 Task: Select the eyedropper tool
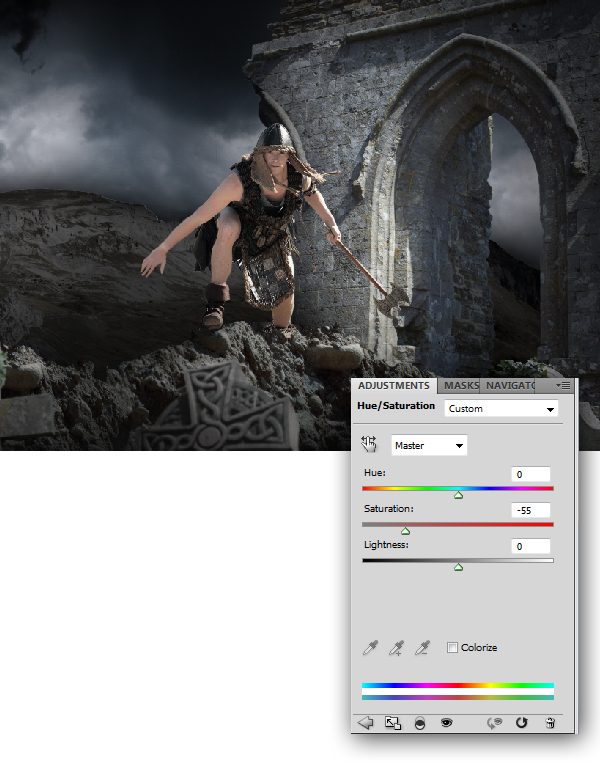point(369,648)
